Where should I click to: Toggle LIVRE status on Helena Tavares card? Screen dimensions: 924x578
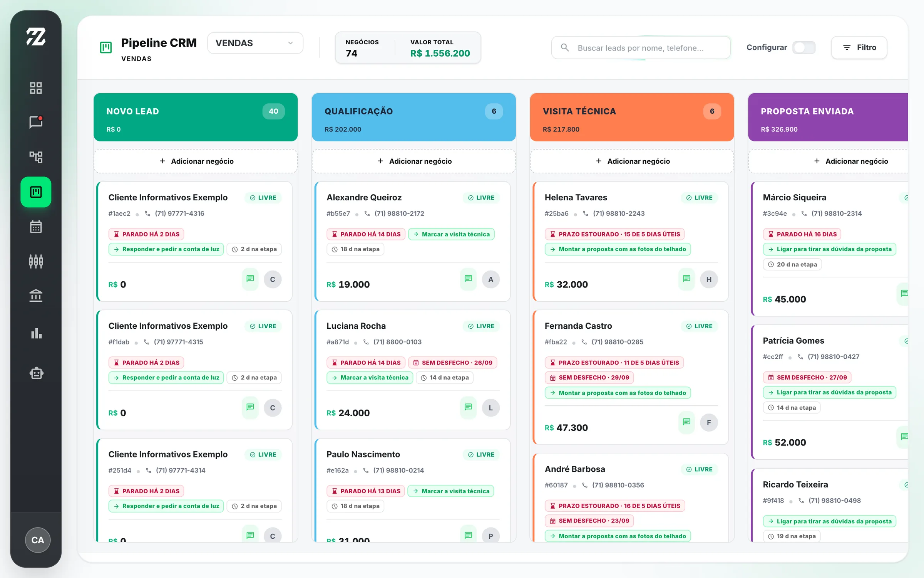[700, 198]
